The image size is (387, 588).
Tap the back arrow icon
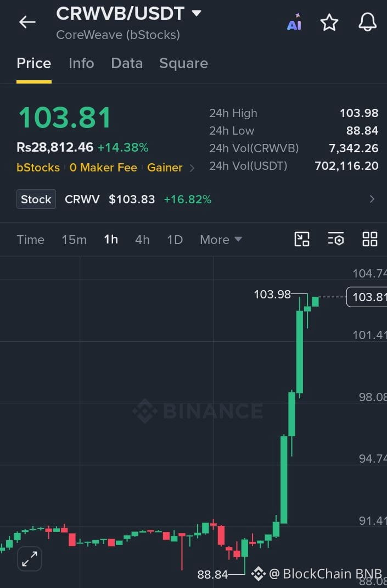point(27,22)
